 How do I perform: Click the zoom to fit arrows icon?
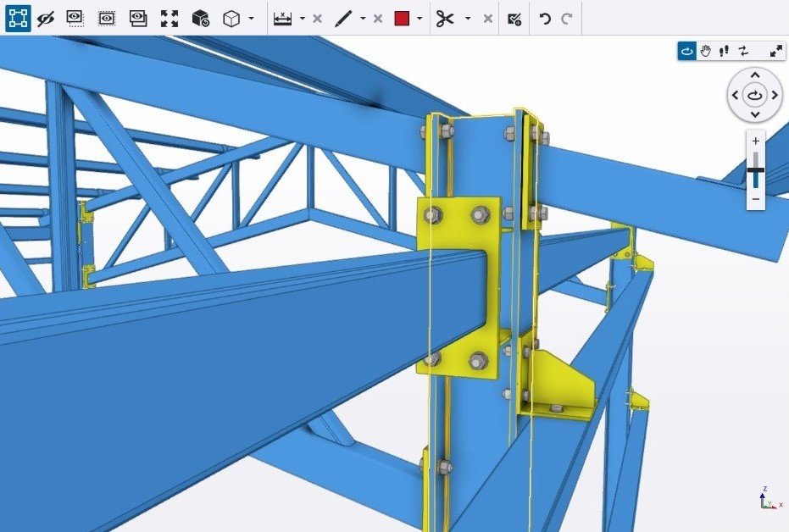coord(169,18)
